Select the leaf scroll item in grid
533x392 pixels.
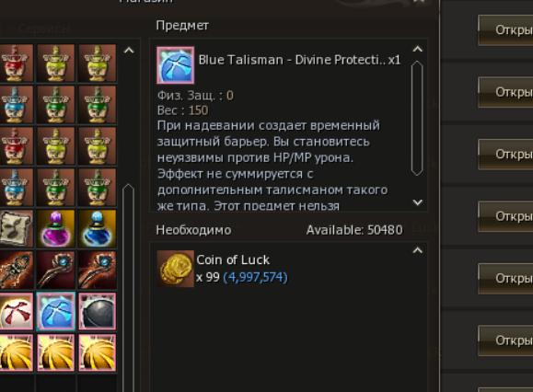(x=17, y=228)
